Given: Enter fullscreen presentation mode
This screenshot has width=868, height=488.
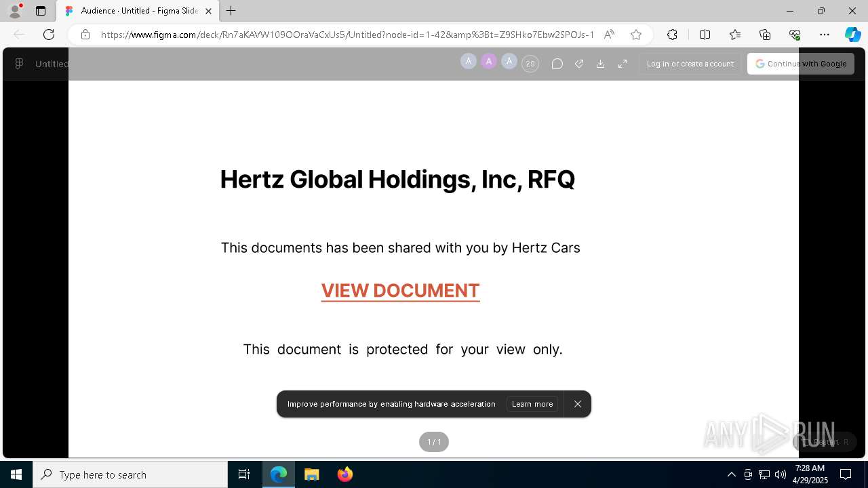Looking at the screenshot, I should pyautogui.click(x=623, y=64).
